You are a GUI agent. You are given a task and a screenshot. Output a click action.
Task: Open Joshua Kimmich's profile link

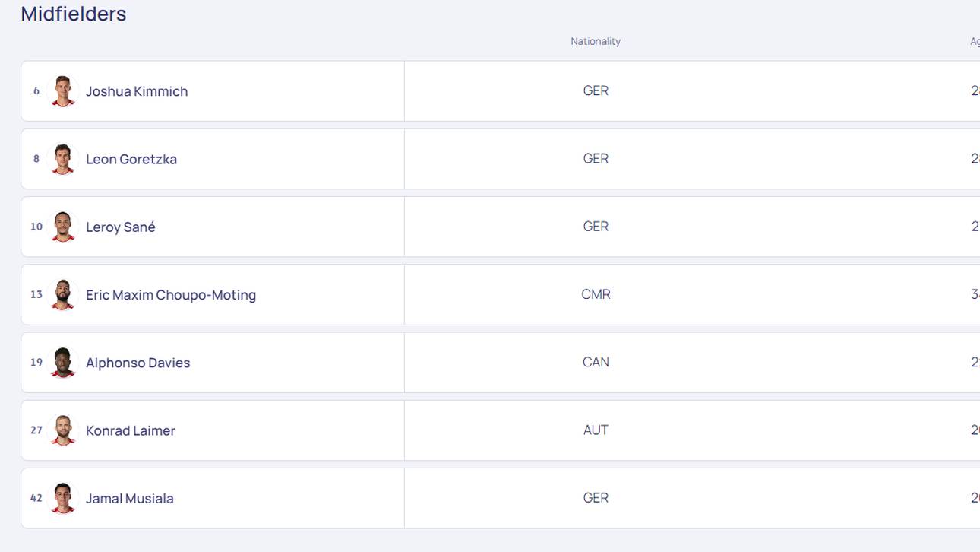pyautogui.click(x=137, y=91)
